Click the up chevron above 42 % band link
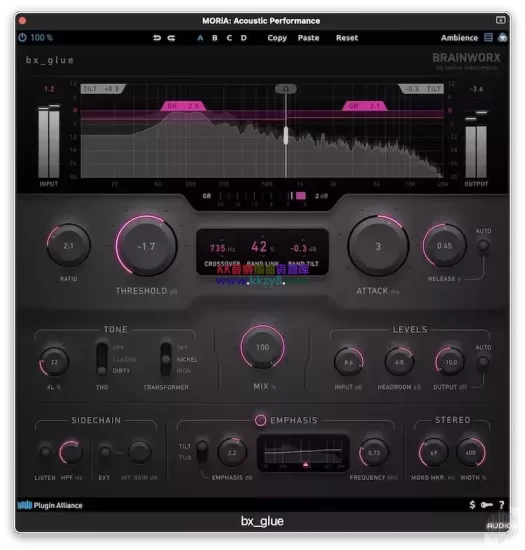The width and height of the screenshot is (525, 550). 262,237
